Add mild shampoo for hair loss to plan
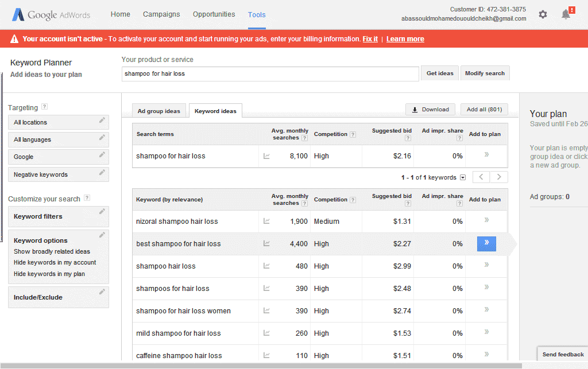The height and width of the screenshot is (369, 588). point(486,332)
